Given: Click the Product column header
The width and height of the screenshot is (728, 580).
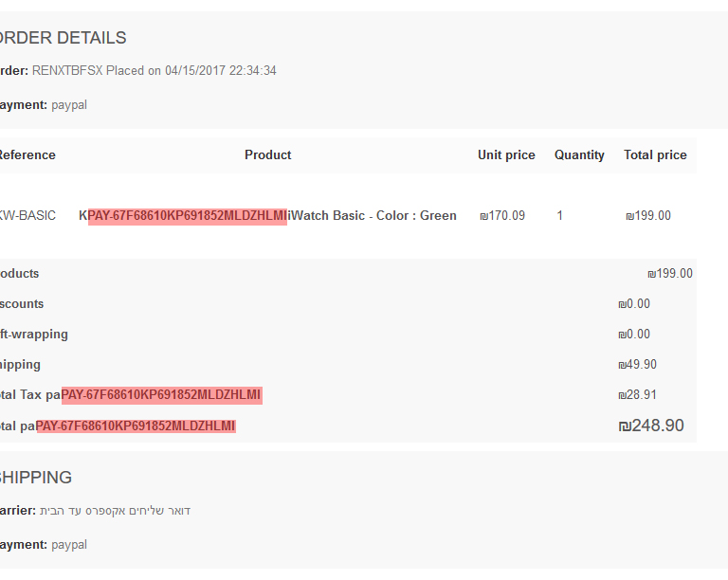Looking at the screenshot, I should point(268,155).
